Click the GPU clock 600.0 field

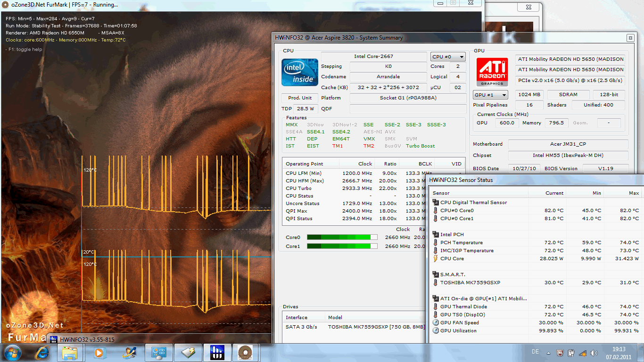point(507,123)
